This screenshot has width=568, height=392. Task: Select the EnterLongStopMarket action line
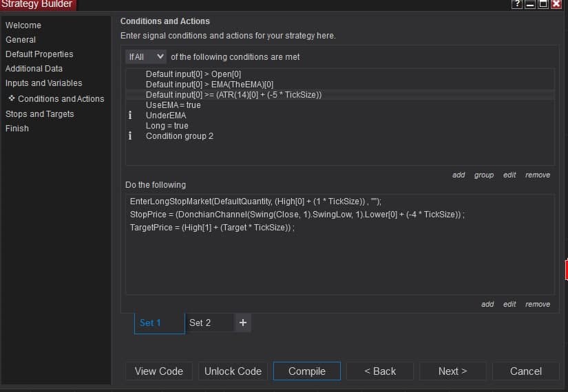(255, 202)
